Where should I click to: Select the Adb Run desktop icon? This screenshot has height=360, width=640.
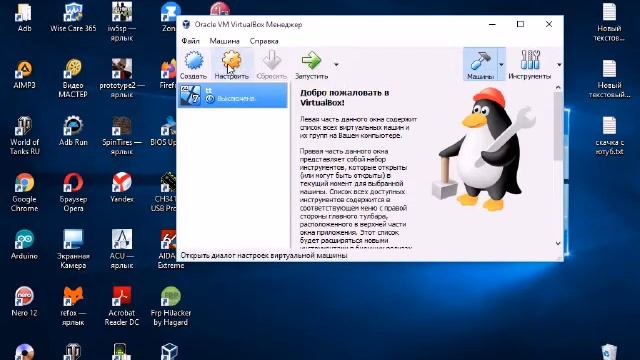click(73, 131)
